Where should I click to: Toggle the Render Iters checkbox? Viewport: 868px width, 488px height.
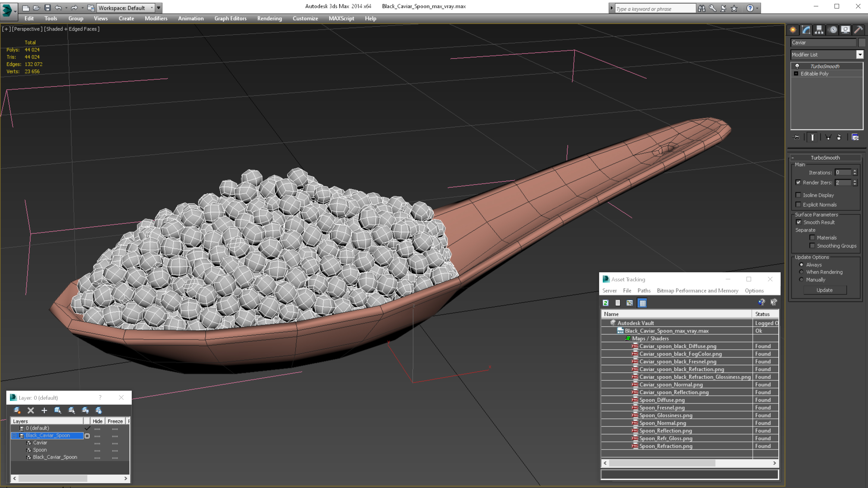point(798,182)
